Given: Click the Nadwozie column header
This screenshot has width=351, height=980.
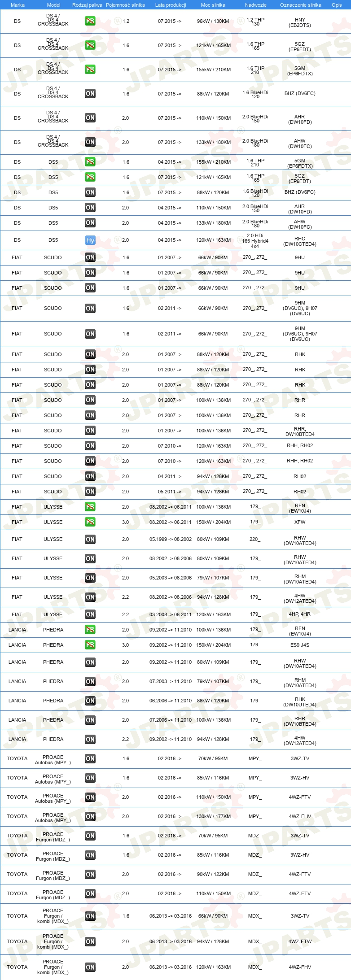Looking at the screenshot, I should 256,5.
